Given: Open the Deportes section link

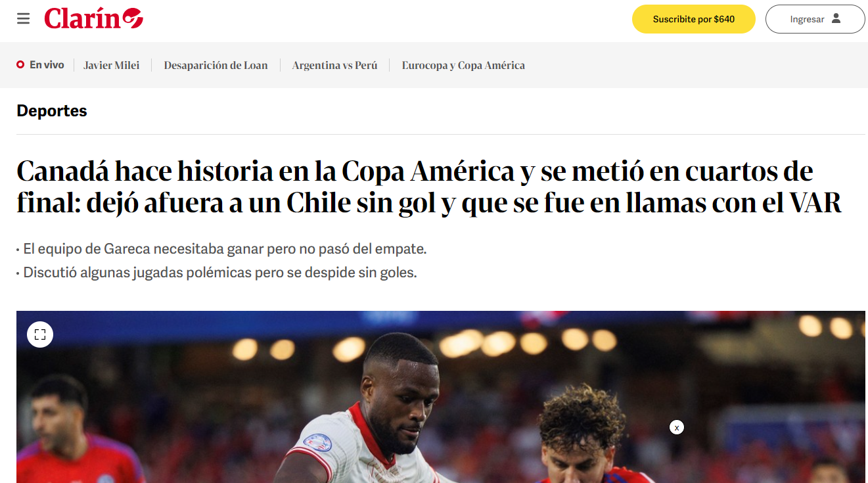Looking at the screenshot, I should [x=52, y=111].
